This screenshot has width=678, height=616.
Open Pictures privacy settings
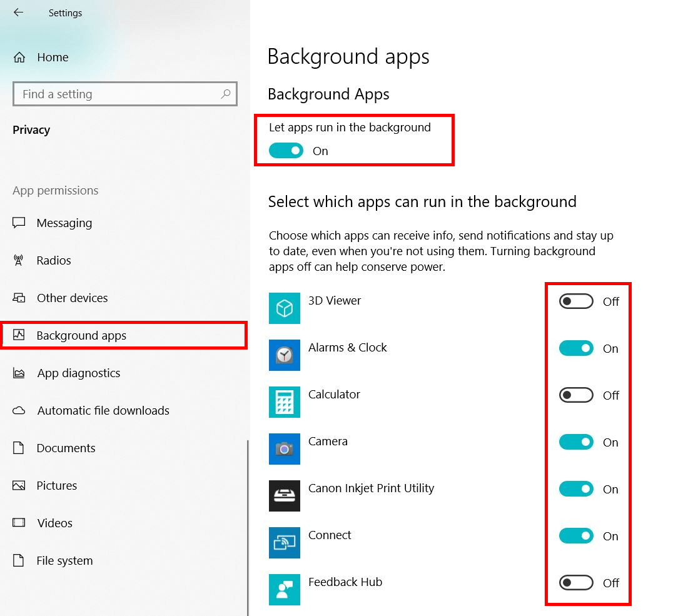(124, 485)
